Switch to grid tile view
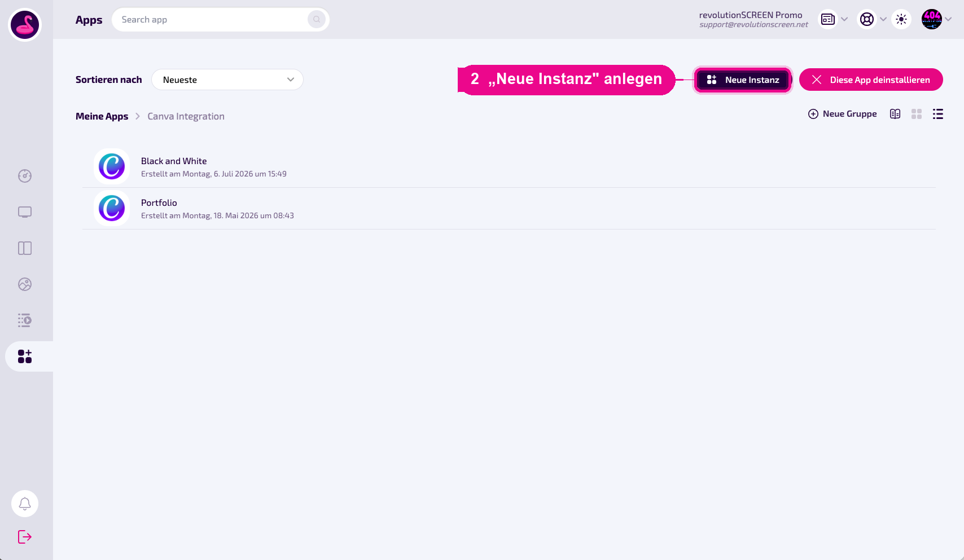This screenshot has height=560, width=964. point(917,114)
